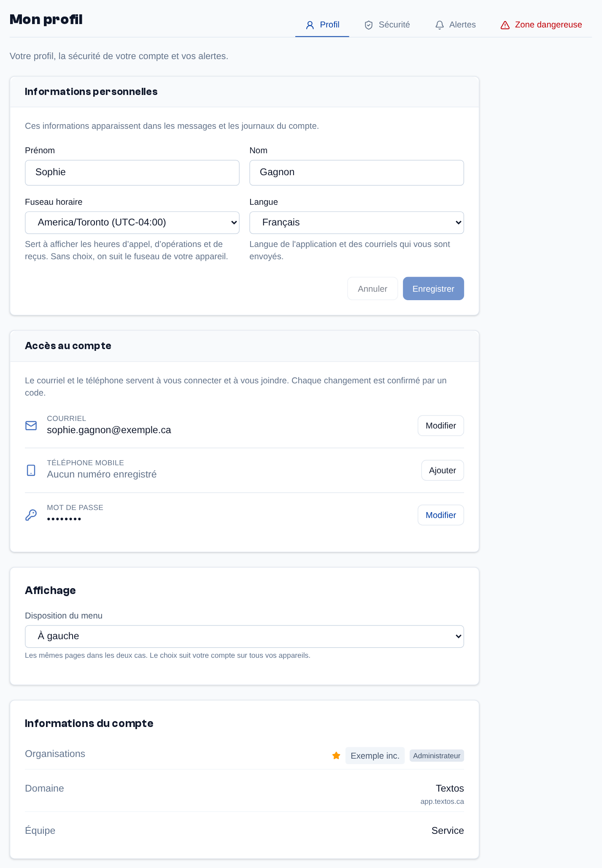Open the Fuseau horaire dropdown
The width and height of the screenshot is (602, 868).
pyautogui.click(x=132, y=222)
